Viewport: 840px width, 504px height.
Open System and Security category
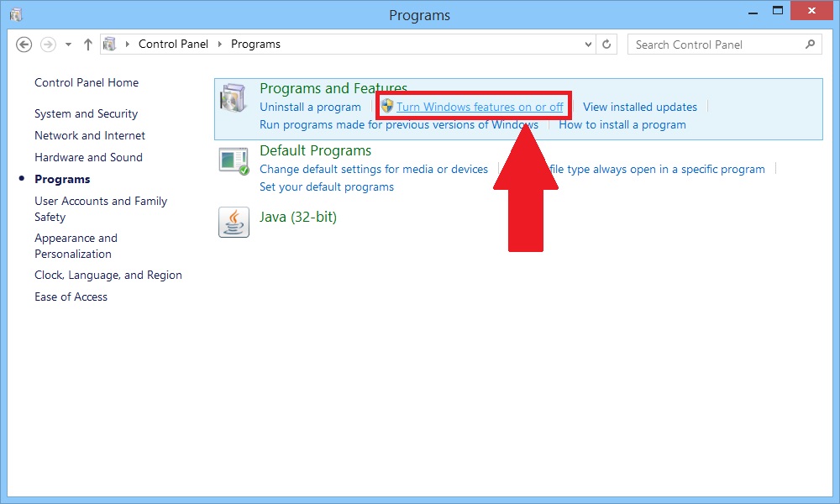pyautogui.click(x=86, y=113)
